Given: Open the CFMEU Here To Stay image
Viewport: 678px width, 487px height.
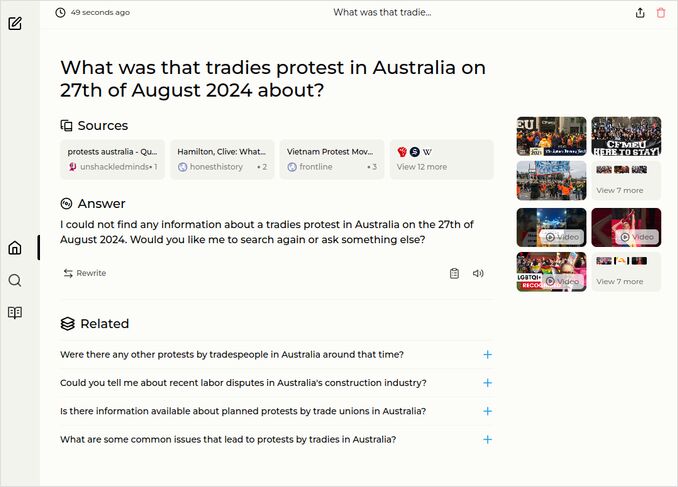Looking at the screenshot, I should (x=626, y=136).
